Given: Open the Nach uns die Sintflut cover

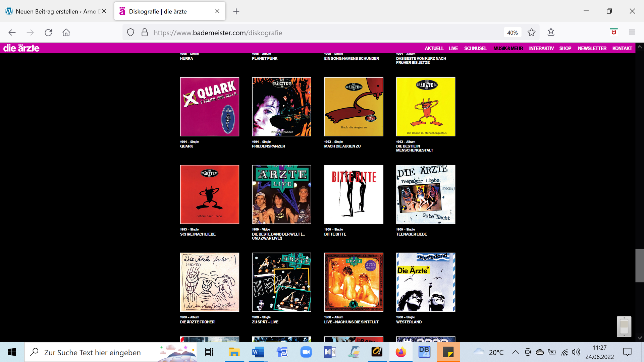Looking at the screenshot, I should [354, 282].
